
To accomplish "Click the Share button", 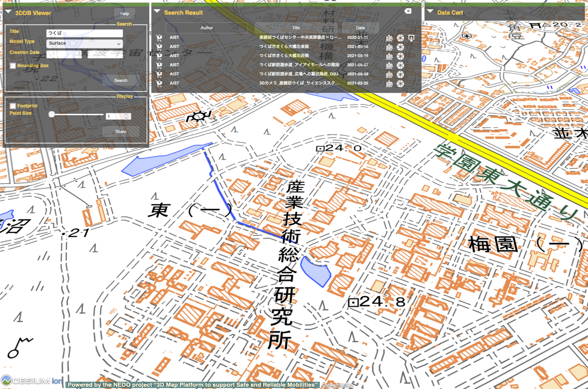I will [121, 132].
